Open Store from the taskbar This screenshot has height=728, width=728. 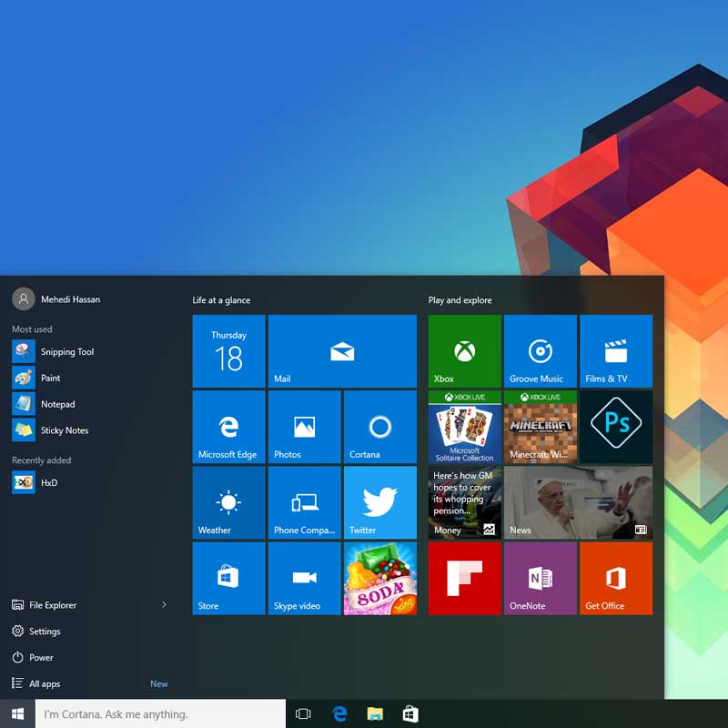(410, 713)
